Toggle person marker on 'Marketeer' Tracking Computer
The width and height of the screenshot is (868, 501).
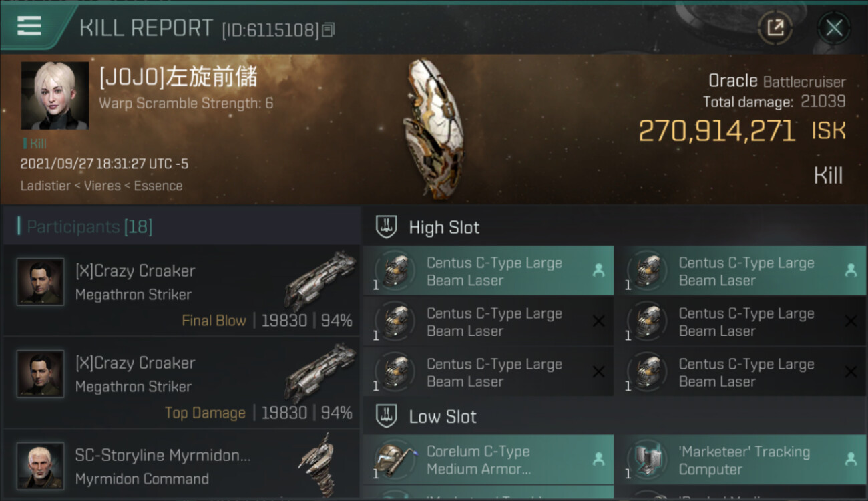pyautogui.click(x=851, y=460)
